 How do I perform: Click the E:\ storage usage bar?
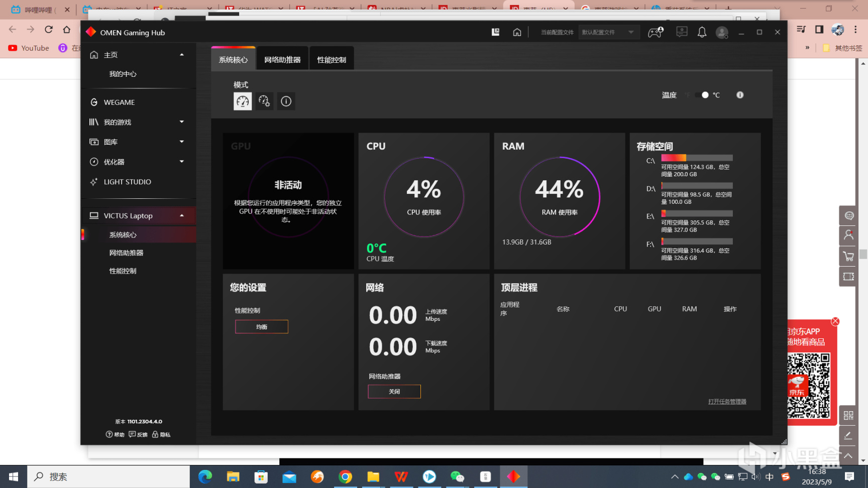tap(697, 213)
